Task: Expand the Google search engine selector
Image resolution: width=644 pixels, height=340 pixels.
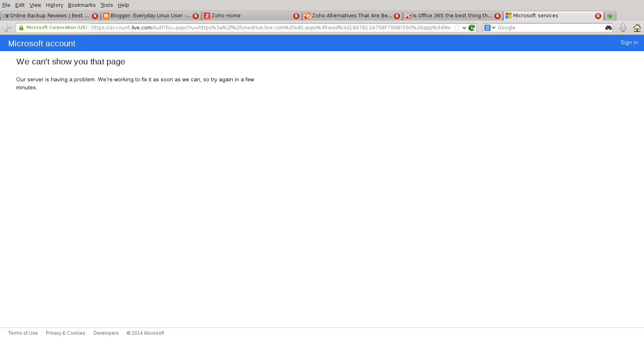Action: tap(490, 28)
